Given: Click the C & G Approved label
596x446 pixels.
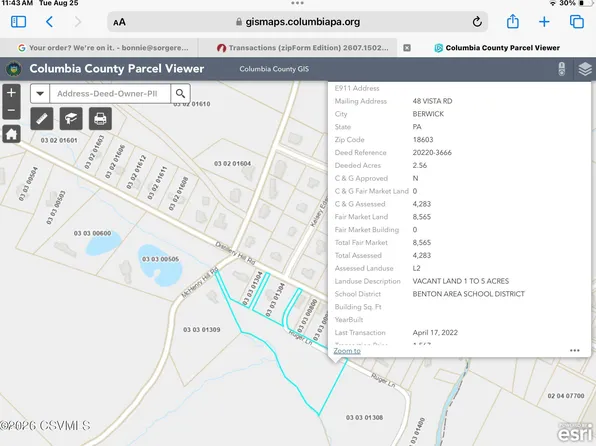Looking at the screenshot, I should [x=361, y=178].
